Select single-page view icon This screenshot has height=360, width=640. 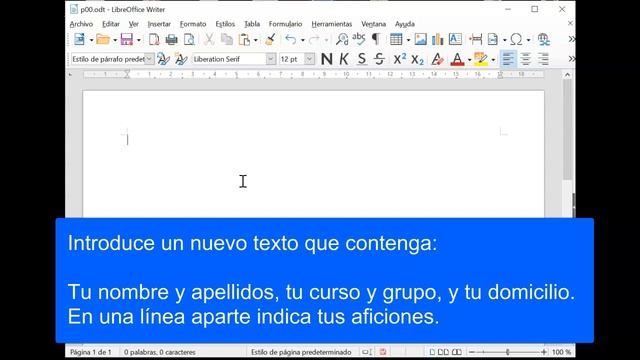pyautogui.click(x=432, y=352)
